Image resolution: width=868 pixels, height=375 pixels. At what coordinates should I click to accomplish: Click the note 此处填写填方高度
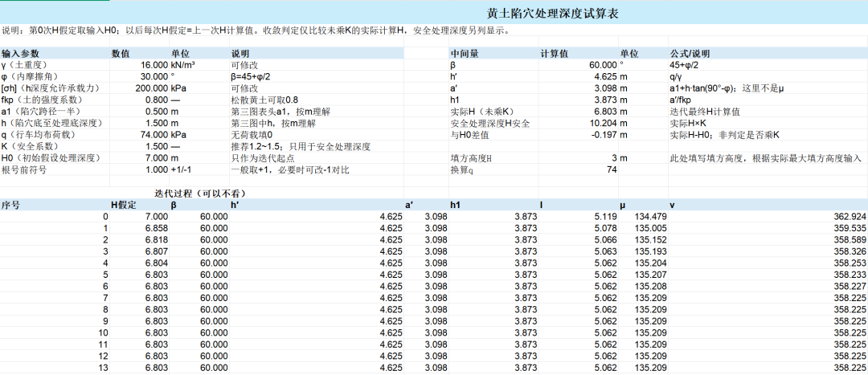pyautogui.click(x=767, y=157)
